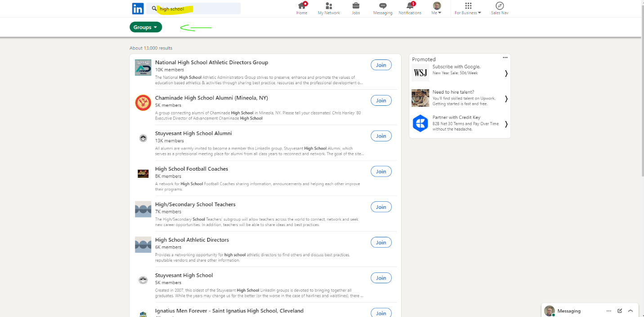Click the Credit Key ad logo
The width and height of the screenshot is (644, 317).
[420, 123]
